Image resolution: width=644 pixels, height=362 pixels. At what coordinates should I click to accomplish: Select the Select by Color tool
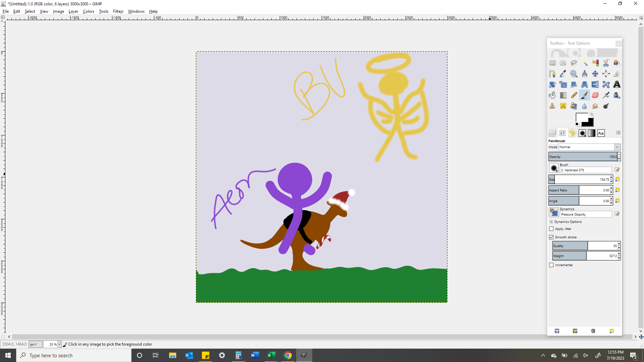595,63
